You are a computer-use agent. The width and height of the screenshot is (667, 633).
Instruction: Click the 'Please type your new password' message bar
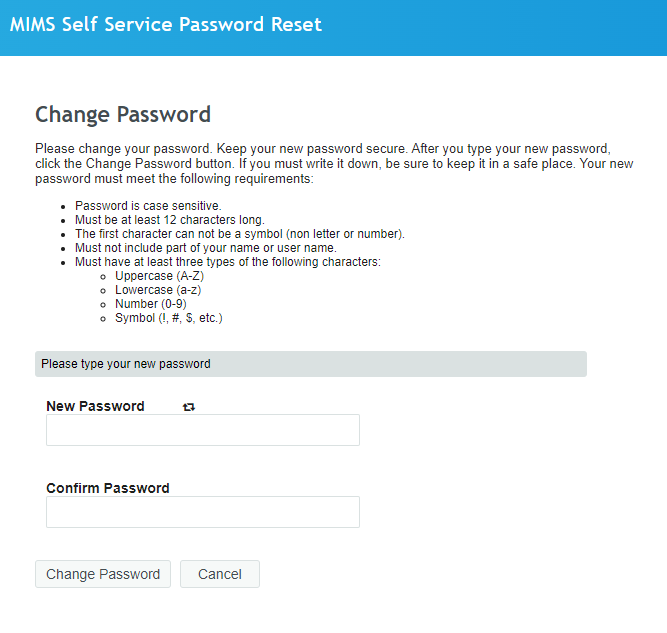310,364
